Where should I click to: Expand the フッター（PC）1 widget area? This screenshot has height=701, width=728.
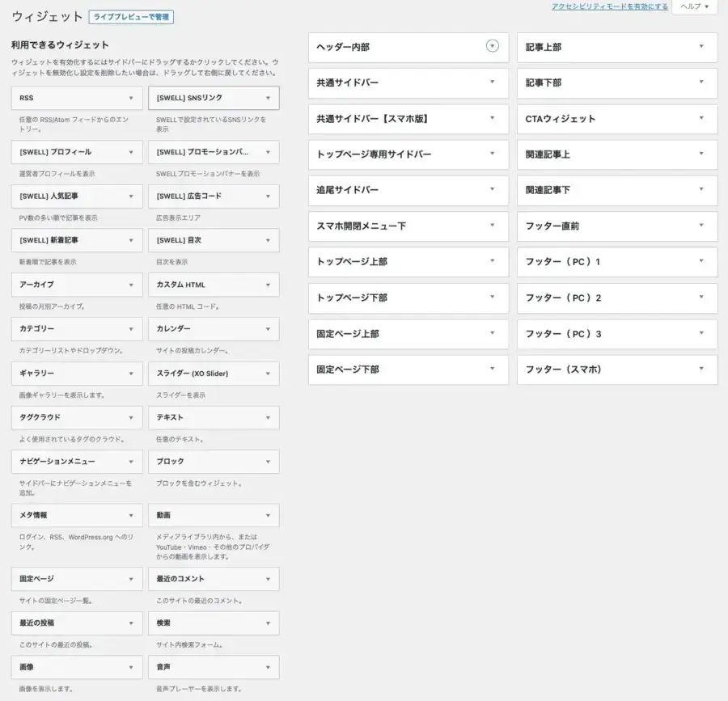pos(616,262)
